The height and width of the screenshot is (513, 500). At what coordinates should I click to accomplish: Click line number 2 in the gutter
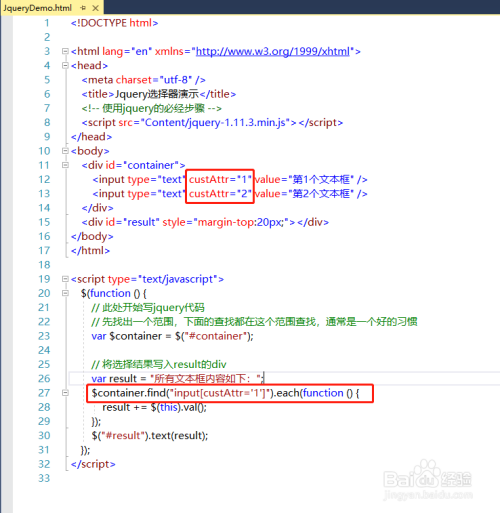[47, 37]
